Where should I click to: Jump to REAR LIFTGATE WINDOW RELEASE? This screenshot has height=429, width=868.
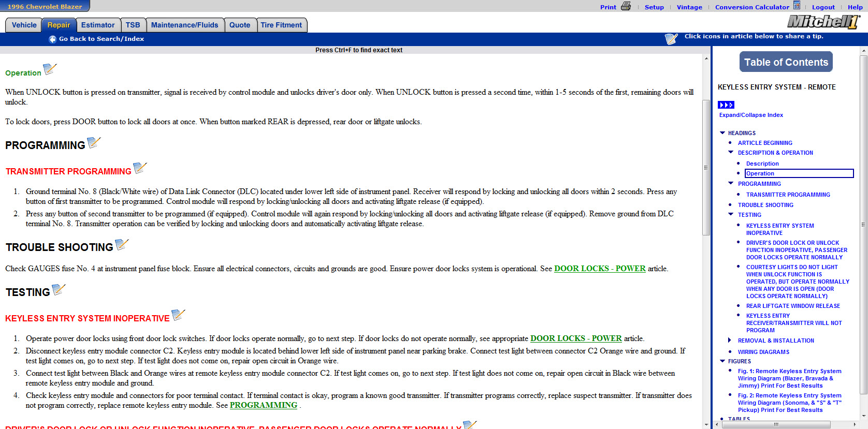point(793,306)
